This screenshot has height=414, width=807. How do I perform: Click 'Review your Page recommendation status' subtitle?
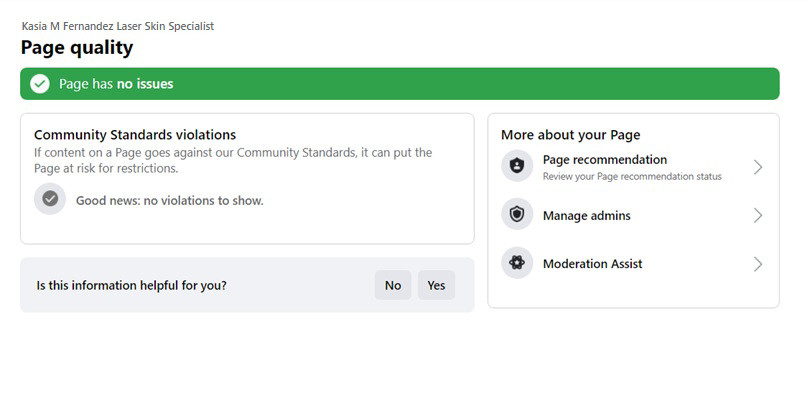click(x=631, y=176)
